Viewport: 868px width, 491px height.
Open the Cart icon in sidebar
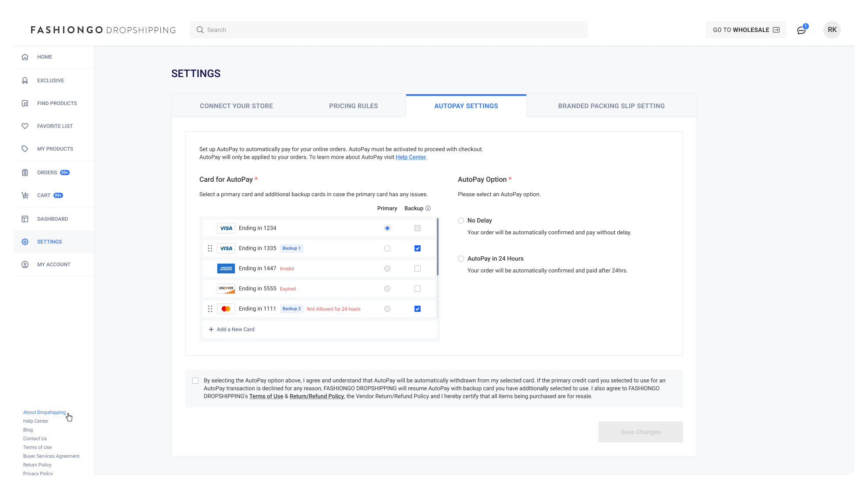(25, 195)
